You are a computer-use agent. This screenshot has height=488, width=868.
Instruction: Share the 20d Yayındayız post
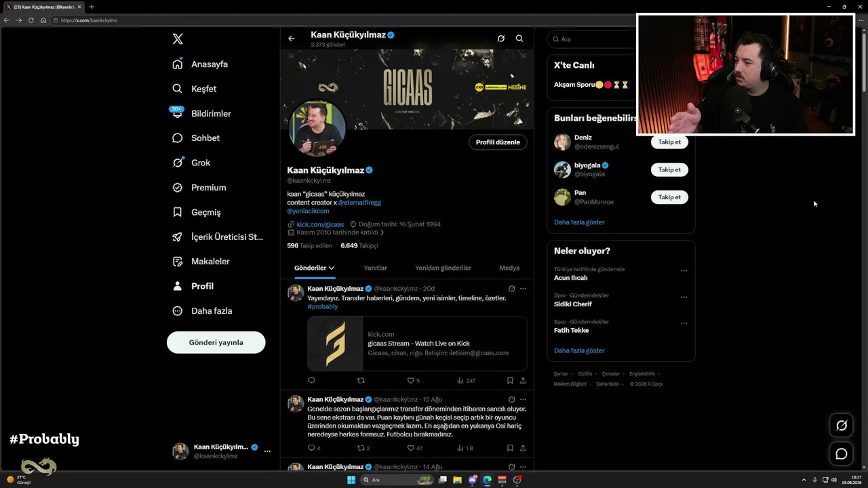point(523,381)
